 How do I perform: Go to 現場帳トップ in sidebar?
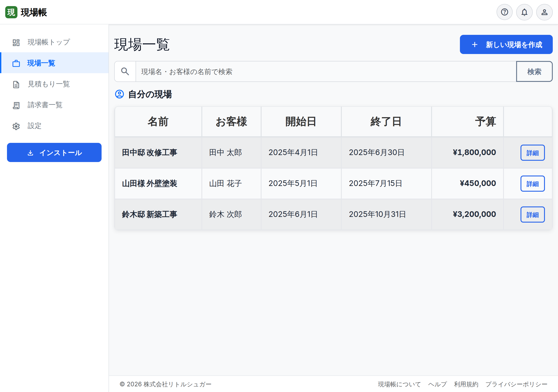click(x=54, y=42)
